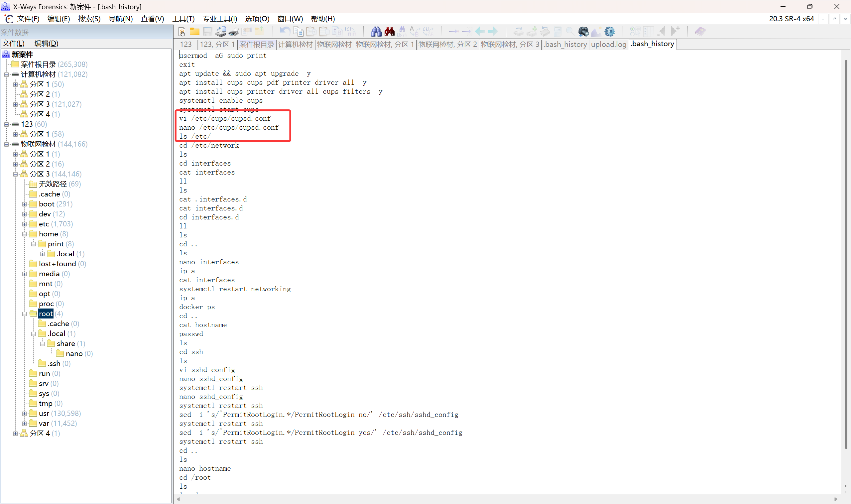Click the red binoculars Find Hex icon

(x=389, y=32)
